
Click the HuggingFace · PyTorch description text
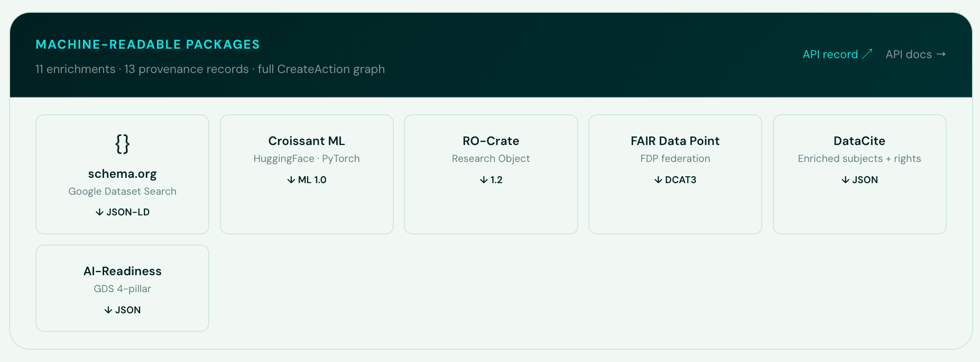[307, 159]
